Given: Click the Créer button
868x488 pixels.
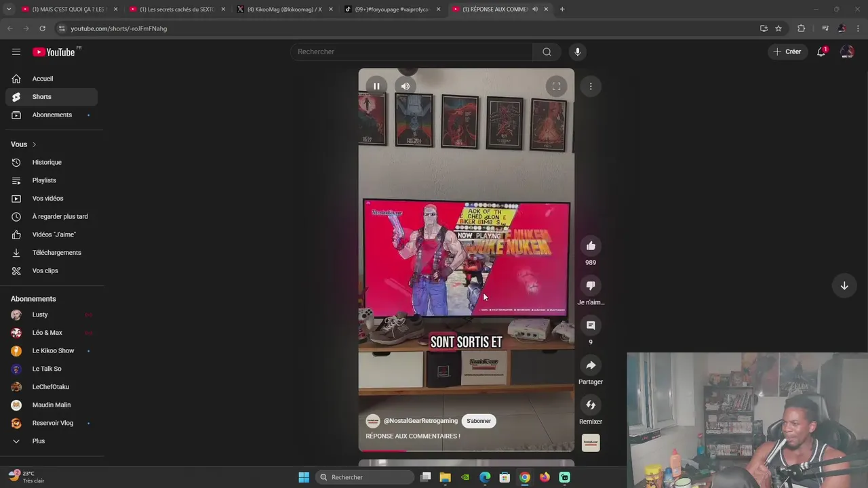Looking at the screenshot, I should point(787,52).
